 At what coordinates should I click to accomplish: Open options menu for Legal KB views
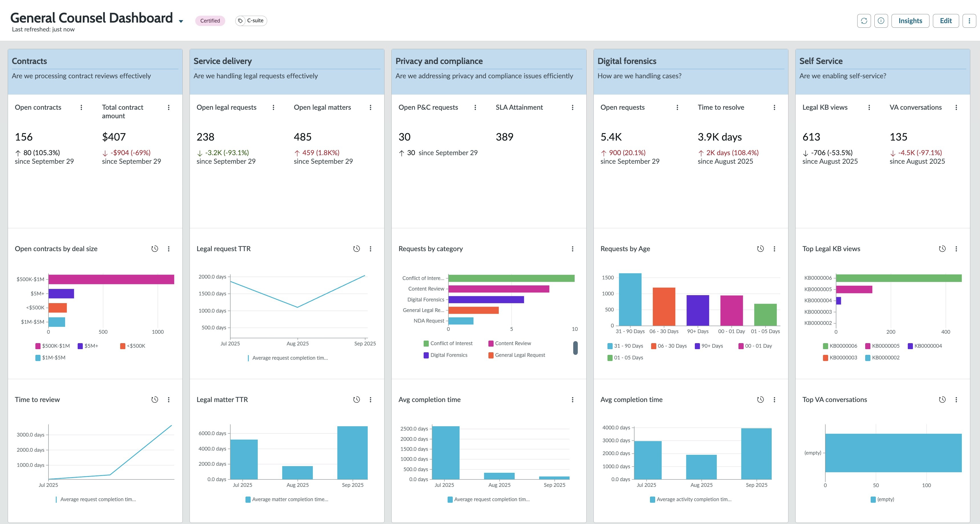(x=869, y=107)
